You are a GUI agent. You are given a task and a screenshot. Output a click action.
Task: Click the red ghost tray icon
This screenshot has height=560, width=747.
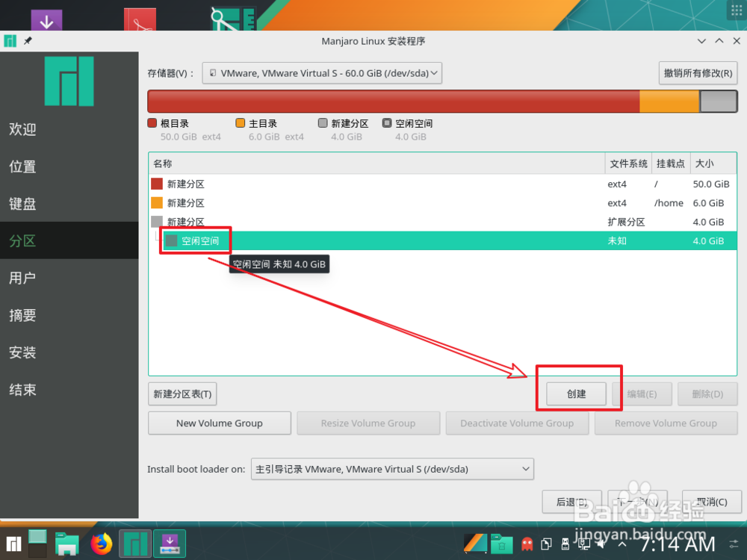[527, 544]
